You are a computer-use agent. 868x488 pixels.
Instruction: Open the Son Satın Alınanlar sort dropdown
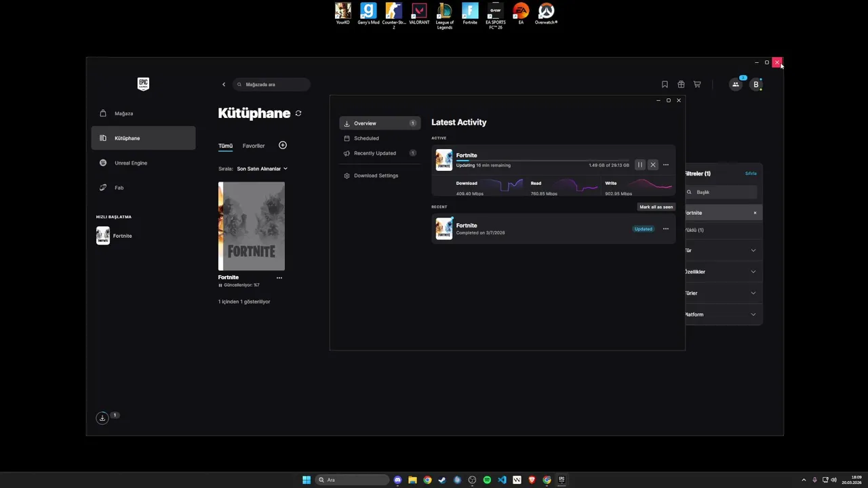coord(262,169)
